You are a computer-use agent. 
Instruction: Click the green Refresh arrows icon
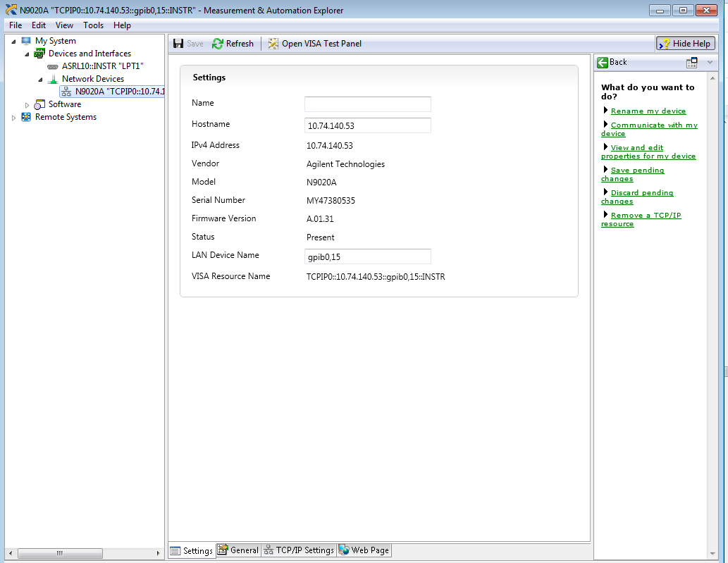point(217,44)
